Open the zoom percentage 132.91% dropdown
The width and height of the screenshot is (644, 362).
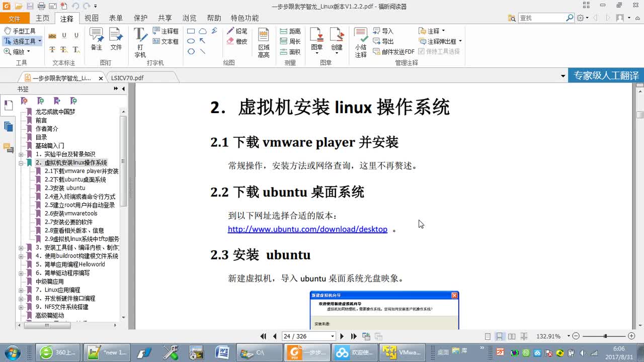pos(569,336)
